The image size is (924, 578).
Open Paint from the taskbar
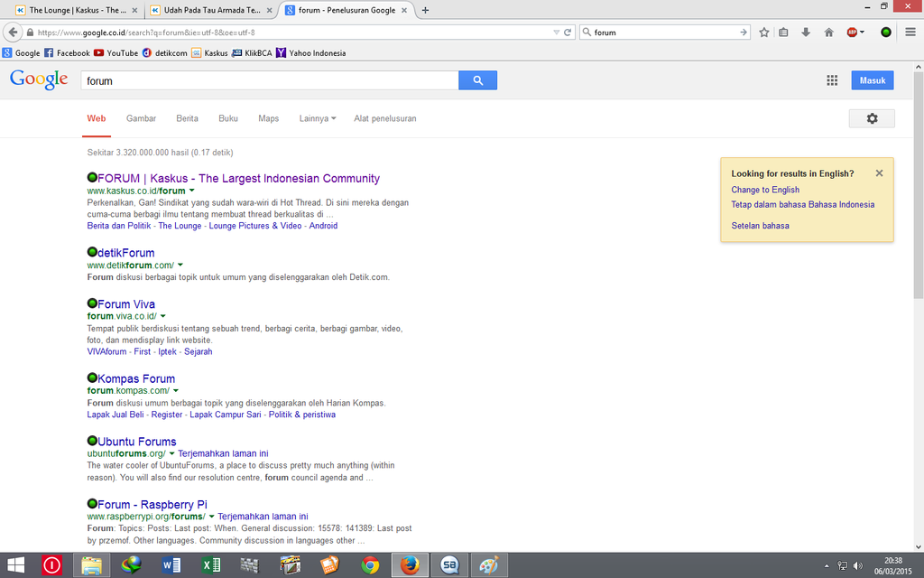click(x=489, y=565)
